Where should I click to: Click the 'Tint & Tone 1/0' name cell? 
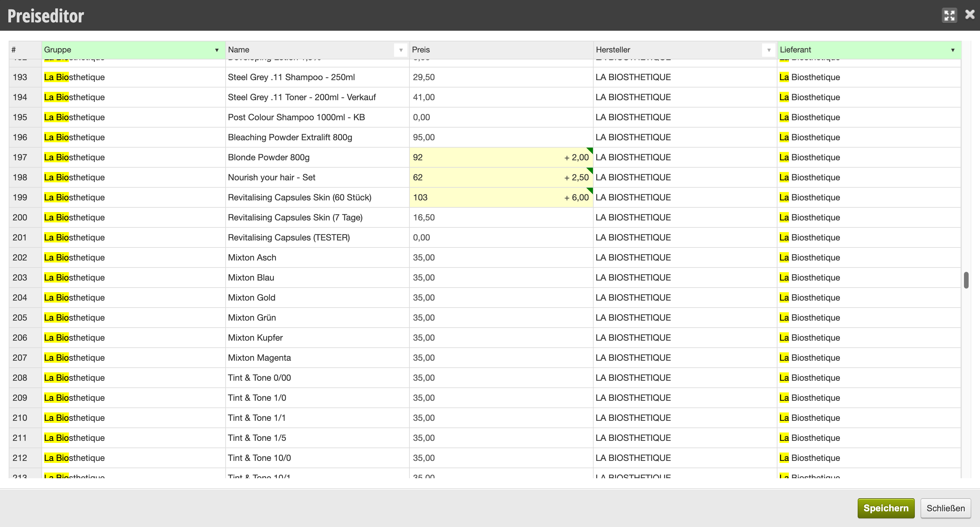tap(317, 398)
